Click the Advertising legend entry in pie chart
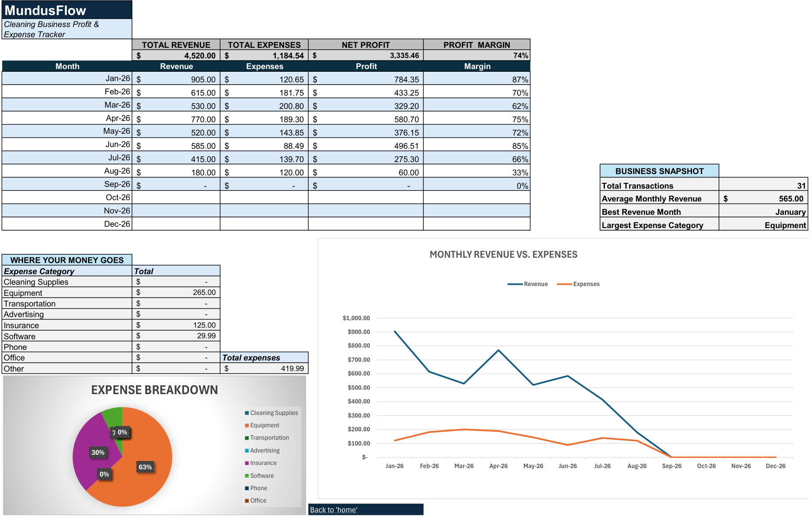 click(263, 450)
